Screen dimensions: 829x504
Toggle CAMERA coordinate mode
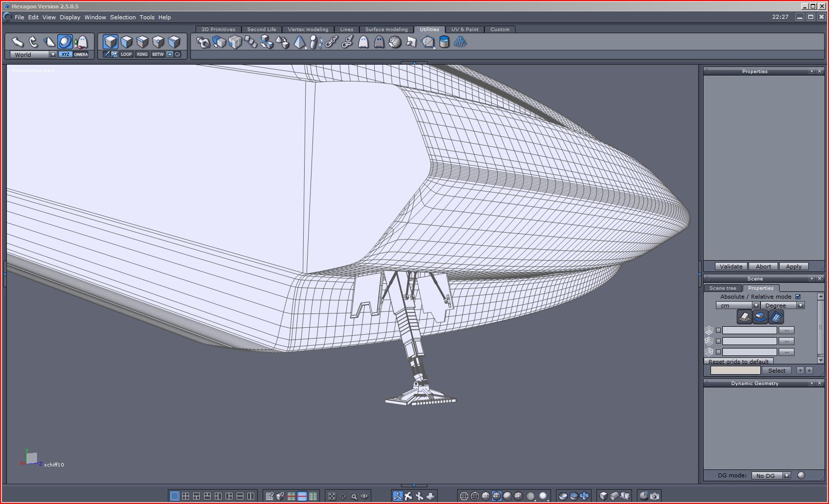81,54
